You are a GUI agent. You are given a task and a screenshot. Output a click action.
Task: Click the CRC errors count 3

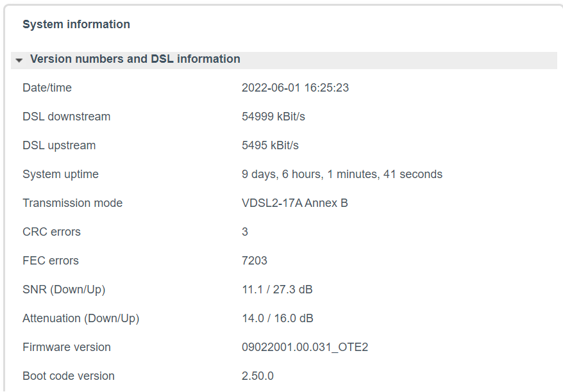[x=245, y=232]
